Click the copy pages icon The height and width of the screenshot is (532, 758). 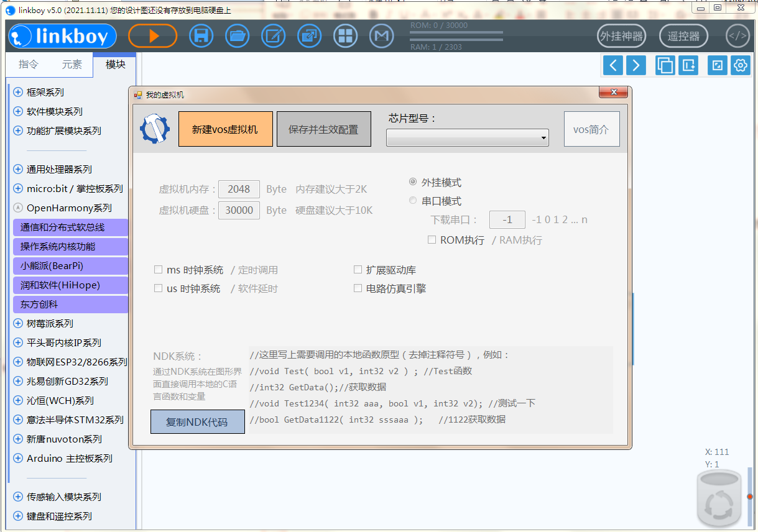tap(665, 65)
